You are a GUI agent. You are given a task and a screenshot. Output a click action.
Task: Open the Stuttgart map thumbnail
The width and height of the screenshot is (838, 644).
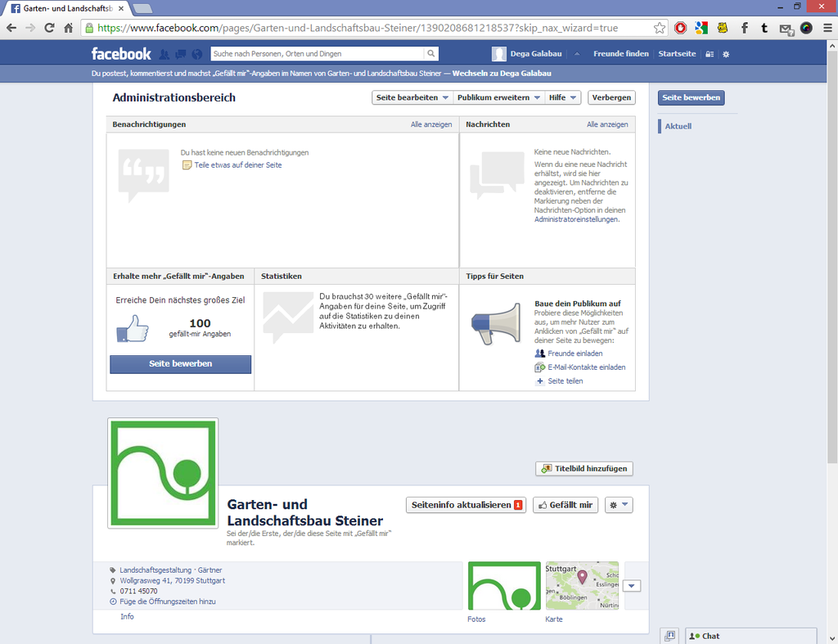pos(582,586)
